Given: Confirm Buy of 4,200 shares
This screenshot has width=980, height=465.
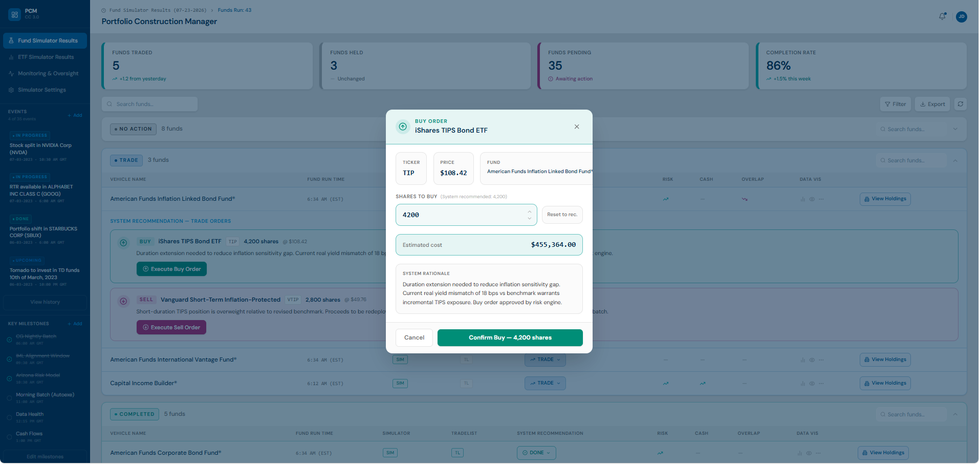Looking at the screenshot, I should click(510, 338).
